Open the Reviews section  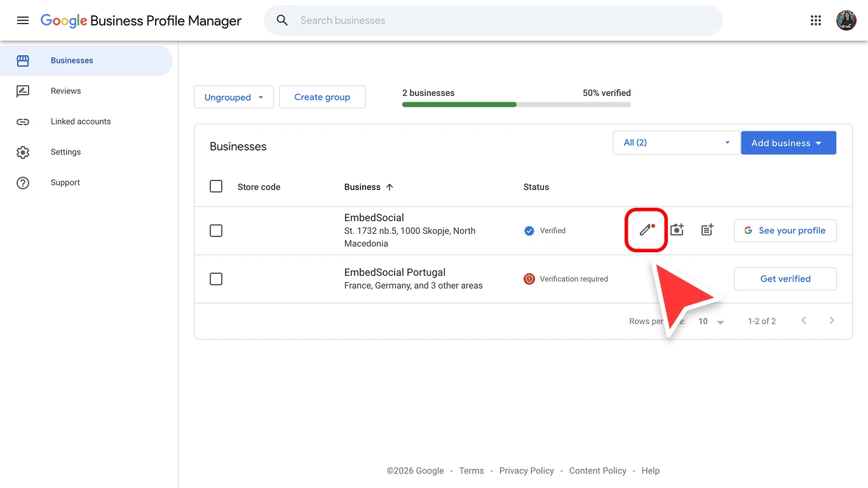(x=65, y=91)
